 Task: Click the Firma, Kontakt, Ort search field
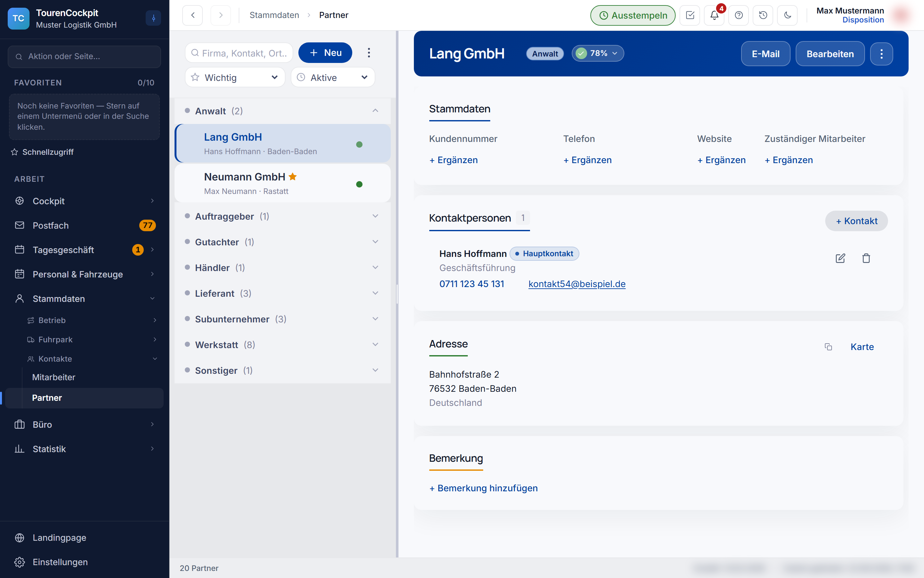(x=239, y=53)
